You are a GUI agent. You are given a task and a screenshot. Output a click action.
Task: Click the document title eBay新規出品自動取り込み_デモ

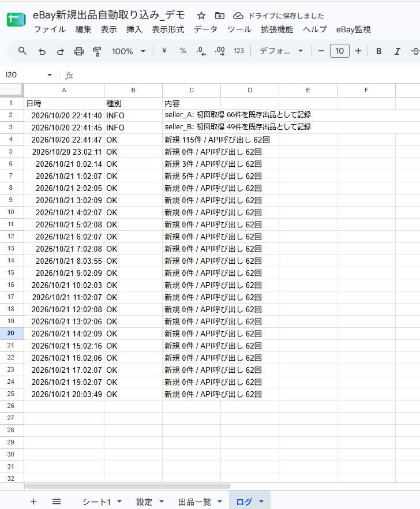tap(108, 15)
